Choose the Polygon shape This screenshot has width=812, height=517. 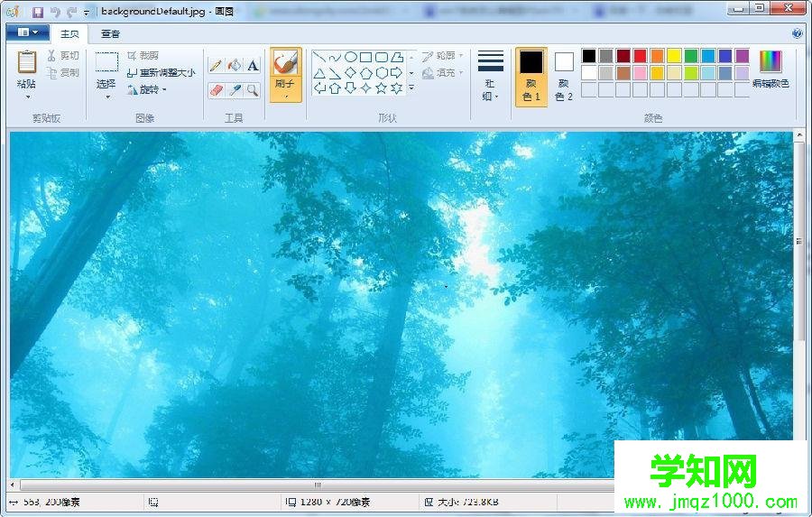click(x=397, y=57)
